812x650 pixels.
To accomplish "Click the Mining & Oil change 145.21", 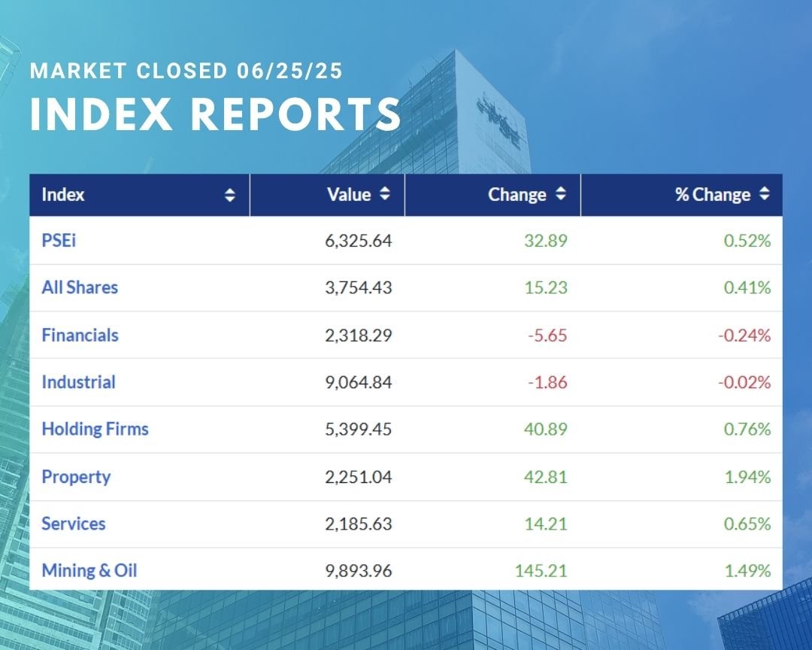I will [541, 570].
